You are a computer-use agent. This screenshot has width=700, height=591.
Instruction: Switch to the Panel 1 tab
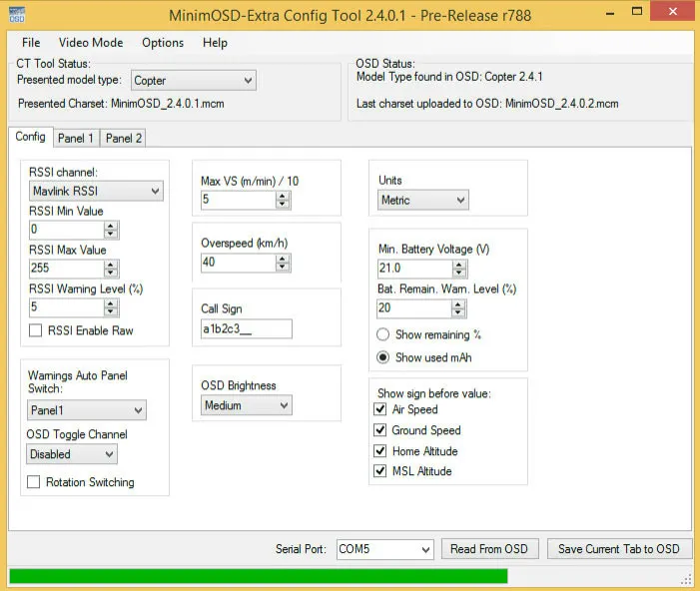click(76, 139)
